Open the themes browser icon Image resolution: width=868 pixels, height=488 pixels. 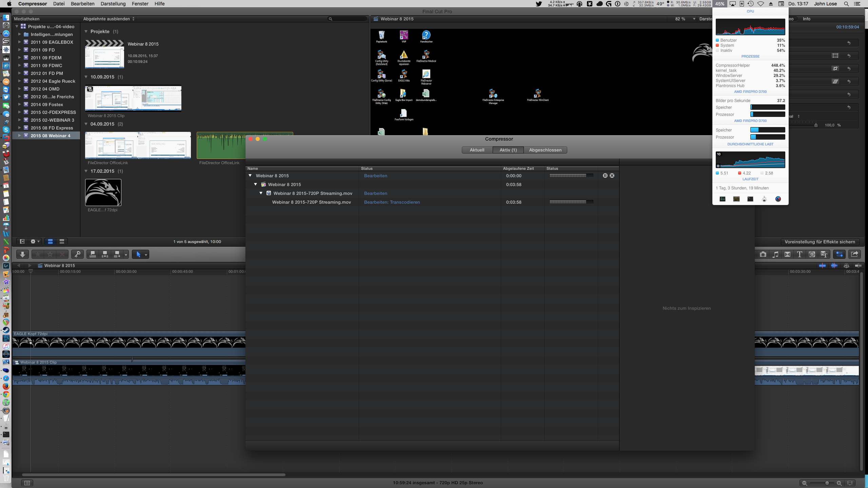(x=824, y=254)
